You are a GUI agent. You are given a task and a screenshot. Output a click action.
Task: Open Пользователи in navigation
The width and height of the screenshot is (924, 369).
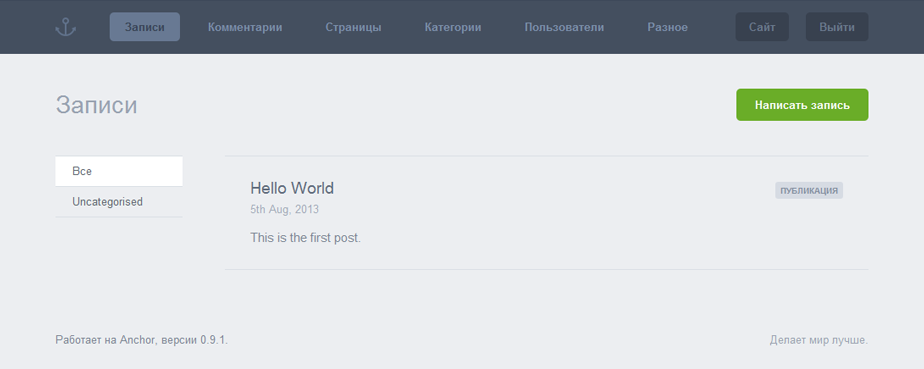564,27
